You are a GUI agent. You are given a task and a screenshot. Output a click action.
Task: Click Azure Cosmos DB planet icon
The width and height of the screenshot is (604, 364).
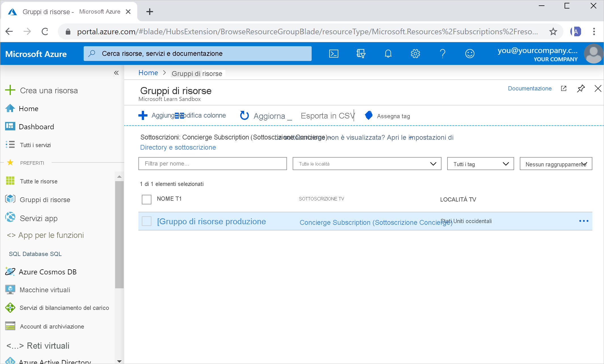(x=10, y=272)
